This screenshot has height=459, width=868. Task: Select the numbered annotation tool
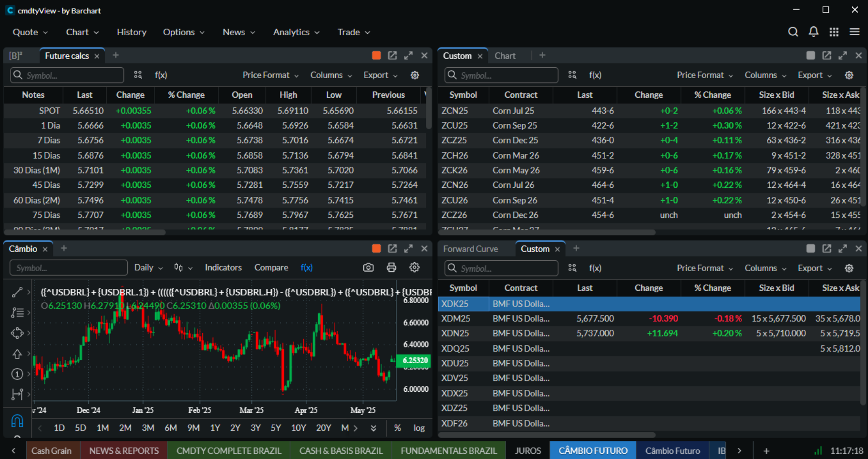[x=17, y=374]
